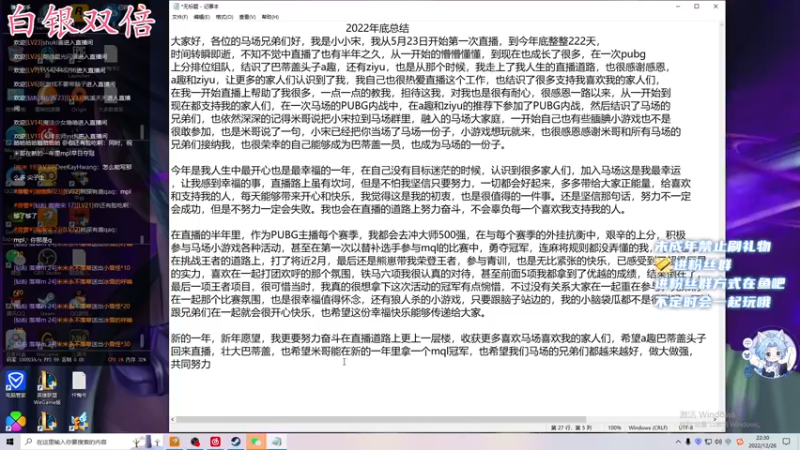Open the colorful clover desktop shortcut
Screen dimensions: 800x450
[x=15, y=421]
